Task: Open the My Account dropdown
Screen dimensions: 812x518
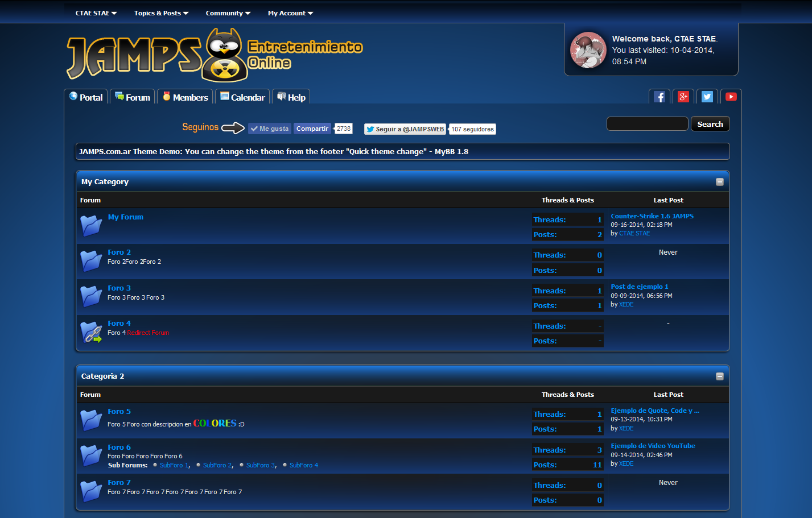Action: point(290,13)
